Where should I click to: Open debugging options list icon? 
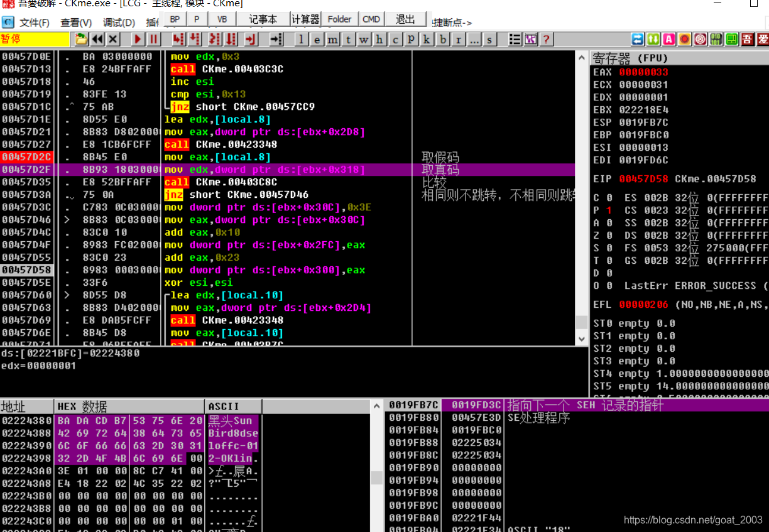click(515, 40)
